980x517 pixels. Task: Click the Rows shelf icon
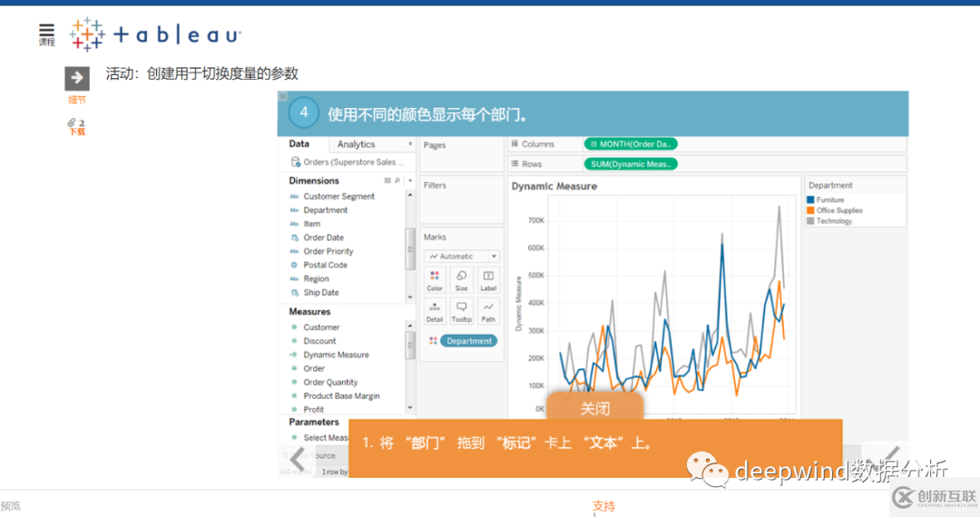pyautogui.click(x=515, y=164)
